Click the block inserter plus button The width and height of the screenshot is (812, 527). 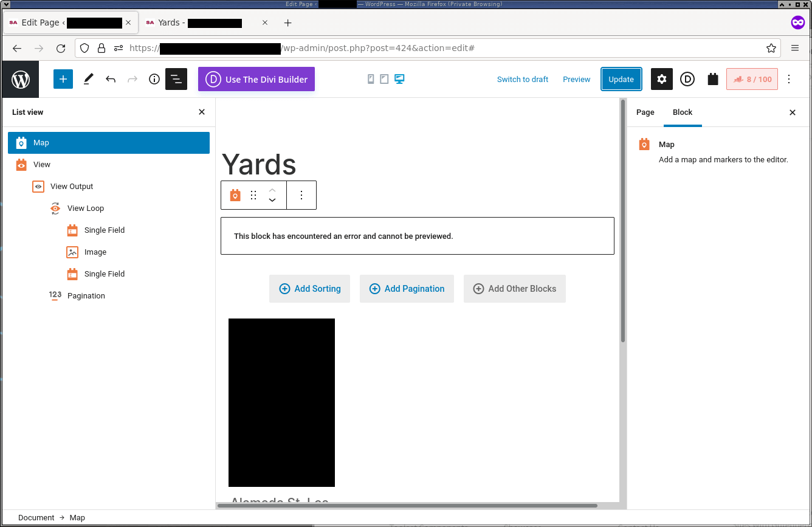63,79
